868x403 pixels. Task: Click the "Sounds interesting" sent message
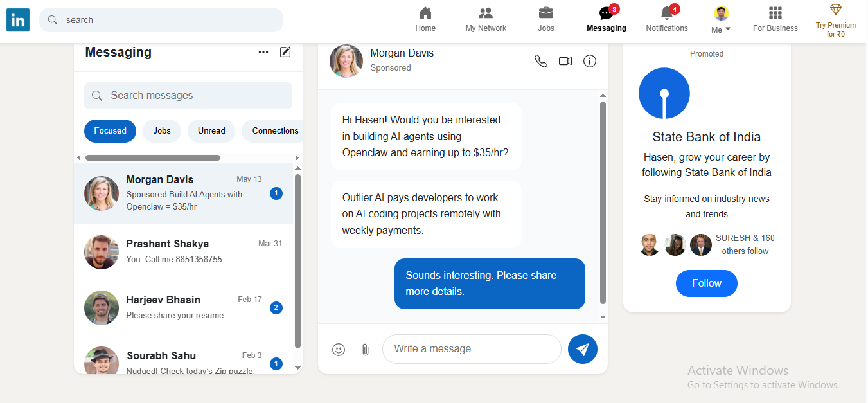[x=490, y=283]
